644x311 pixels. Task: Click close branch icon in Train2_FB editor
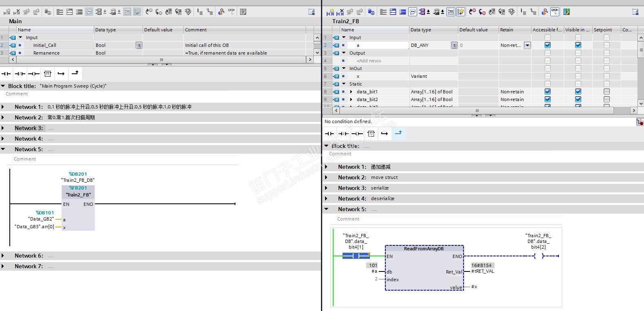pos(398,133)
